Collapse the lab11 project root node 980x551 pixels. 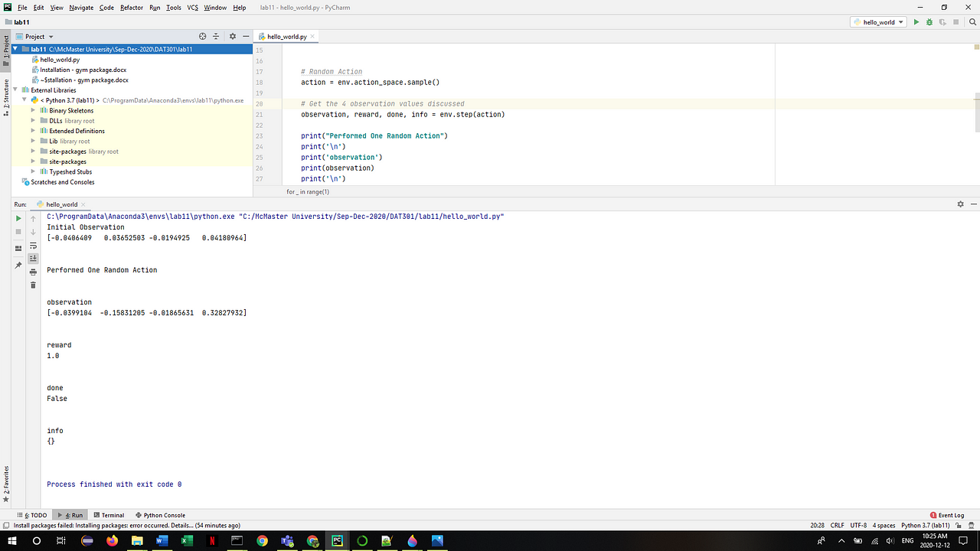coord(17,49)
